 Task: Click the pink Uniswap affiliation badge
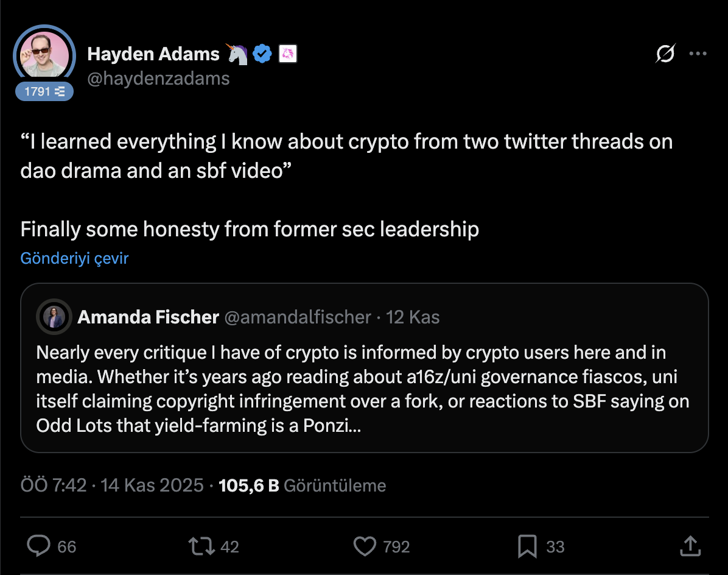(x=287, y=54)
